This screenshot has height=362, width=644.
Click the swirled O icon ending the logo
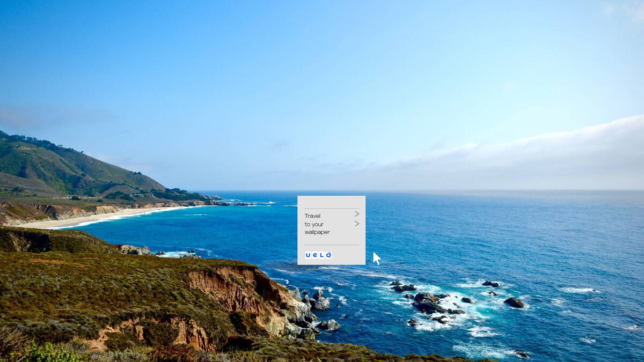pyautogui.click(x=328, y=255)
